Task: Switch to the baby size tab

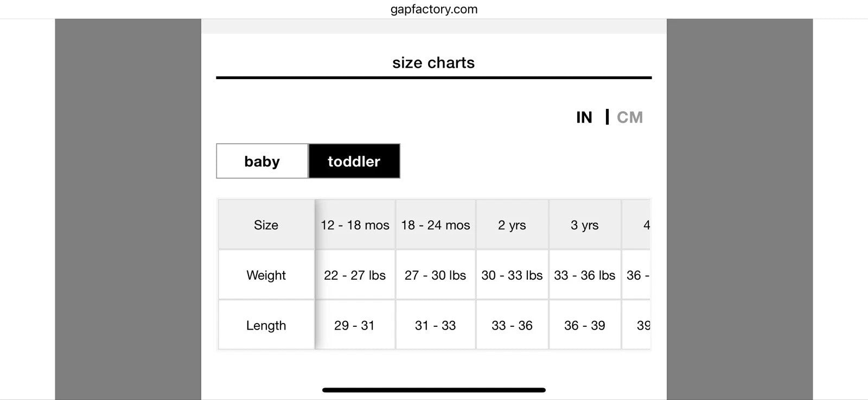Action: [x=262, y=161]
